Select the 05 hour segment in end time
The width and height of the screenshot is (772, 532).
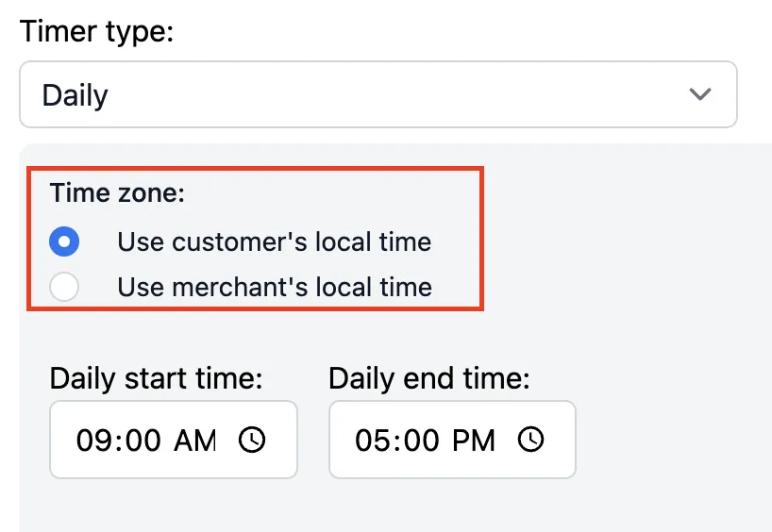(x=374, y=440)
